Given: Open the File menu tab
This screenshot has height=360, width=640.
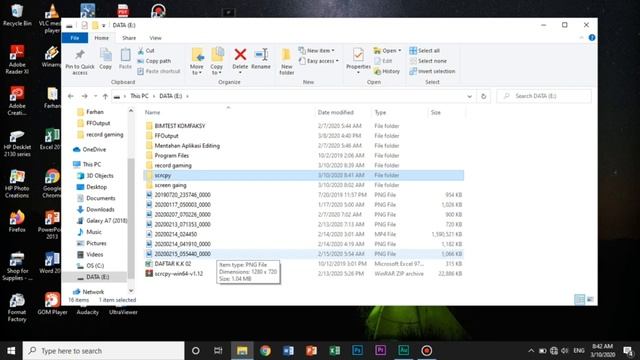Looking at the screenshot, I should coord(75,38).
